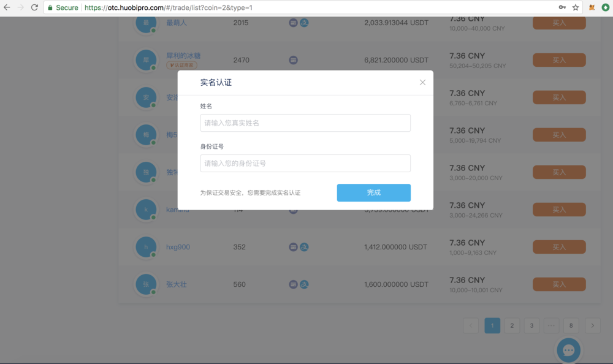Click the 姓名 name input field
The width and height of the screenshot is (613, 364).
[305, 123]
